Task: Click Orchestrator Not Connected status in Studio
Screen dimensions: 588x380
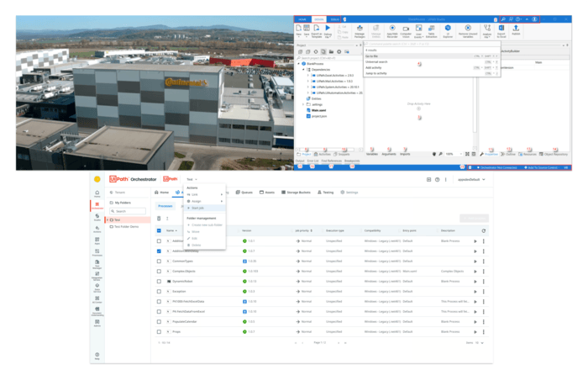Action: point(497,167)
